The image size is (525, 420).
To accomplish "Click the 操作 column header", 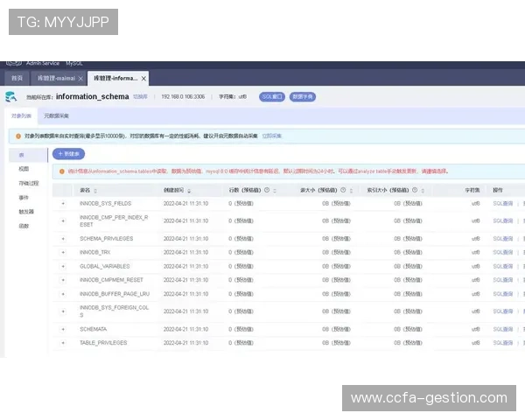I will coord(498,190).
